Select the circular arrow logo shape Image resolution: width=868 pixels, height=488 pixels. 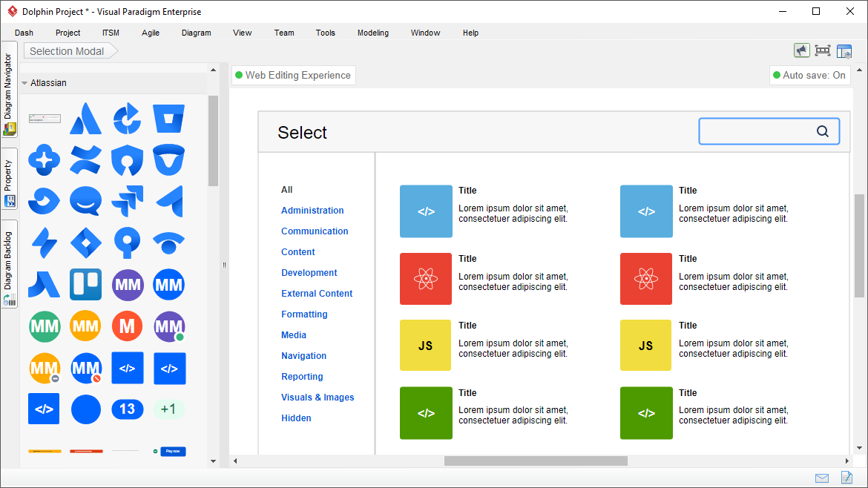128,119
